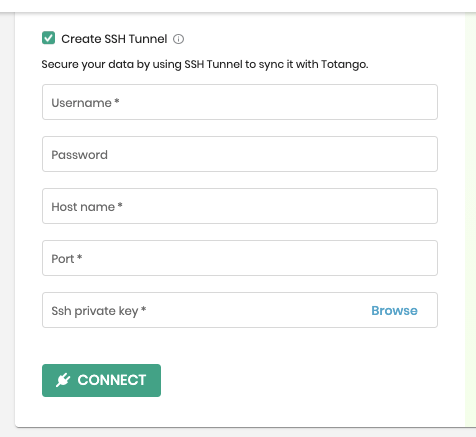Activate the Port required text box
The height and width of the screenshot is (437, 476).
click(240, 258)
